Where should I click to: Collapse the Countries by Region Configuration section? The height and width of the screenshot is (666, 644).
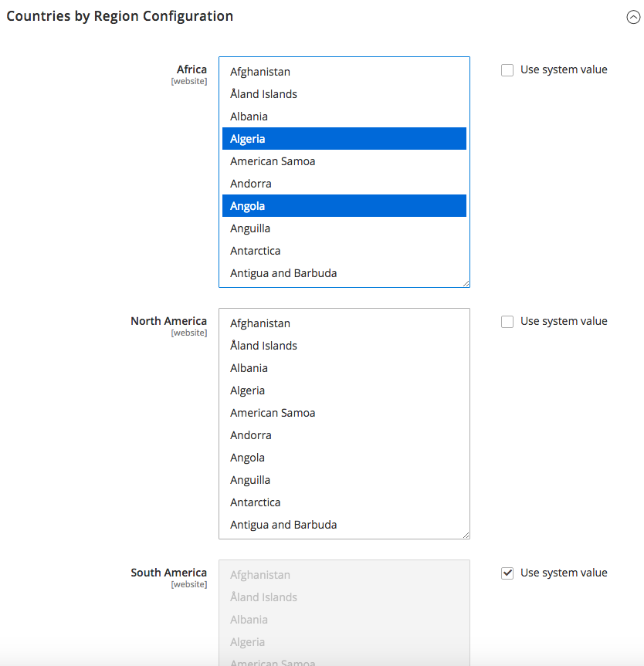633,17
